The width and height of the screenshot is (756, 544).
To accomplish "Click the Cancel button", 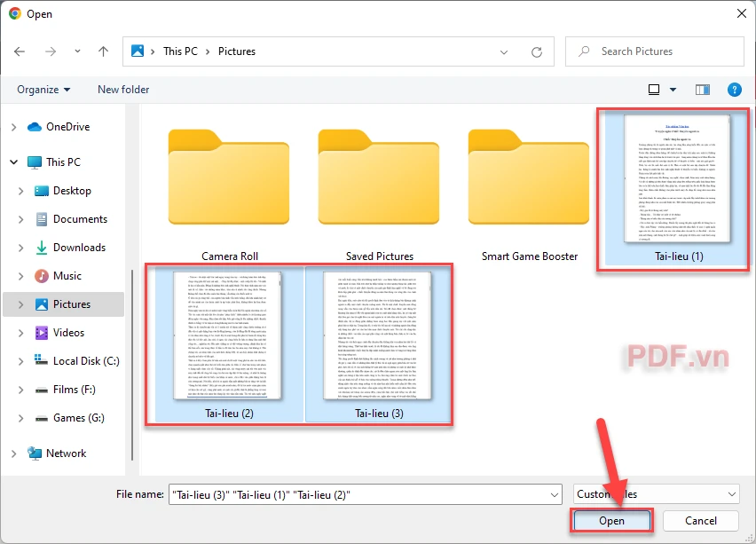I will tap(701, 521).
